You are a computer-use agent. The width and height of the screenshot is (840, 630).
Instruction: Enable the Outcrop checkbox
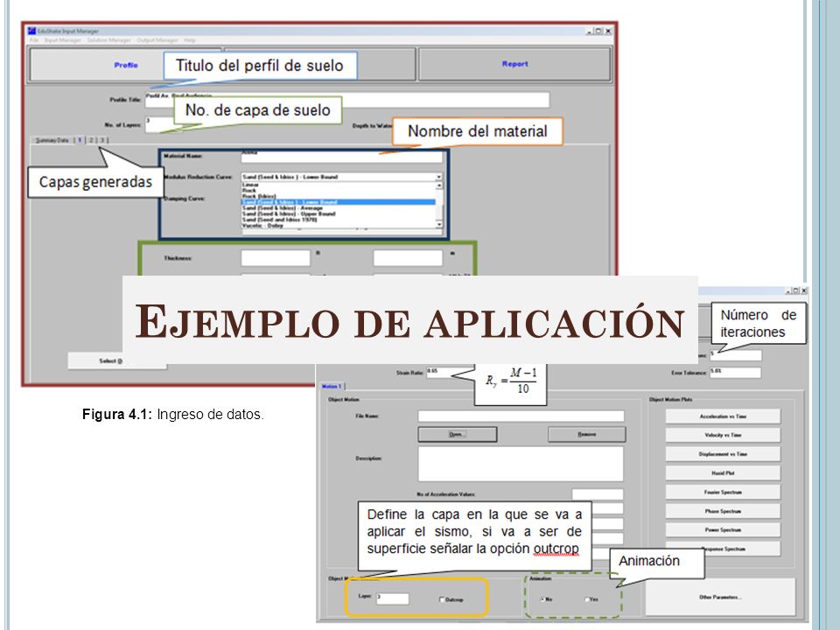pyautogui.click(x=442, y=599)
